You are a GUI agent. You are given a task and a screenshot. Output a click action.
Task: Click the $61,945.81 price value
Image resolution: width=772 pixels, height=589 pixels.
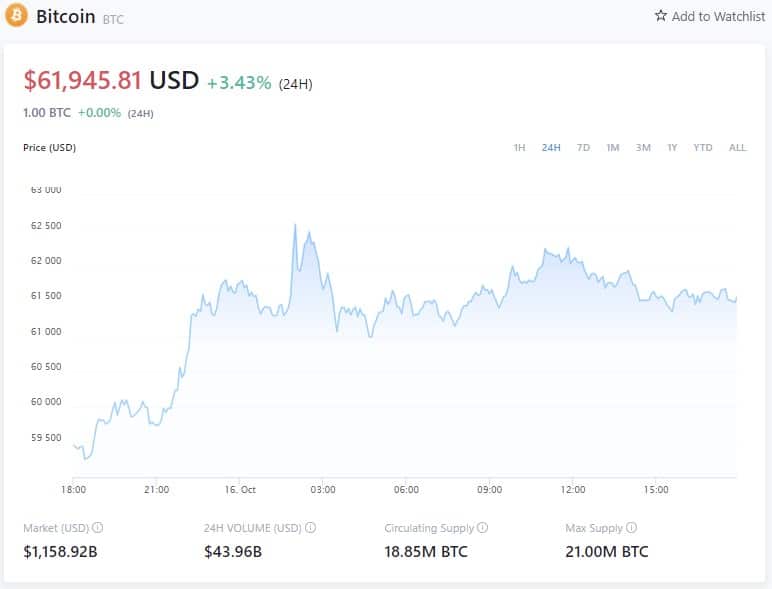[83, 80]
